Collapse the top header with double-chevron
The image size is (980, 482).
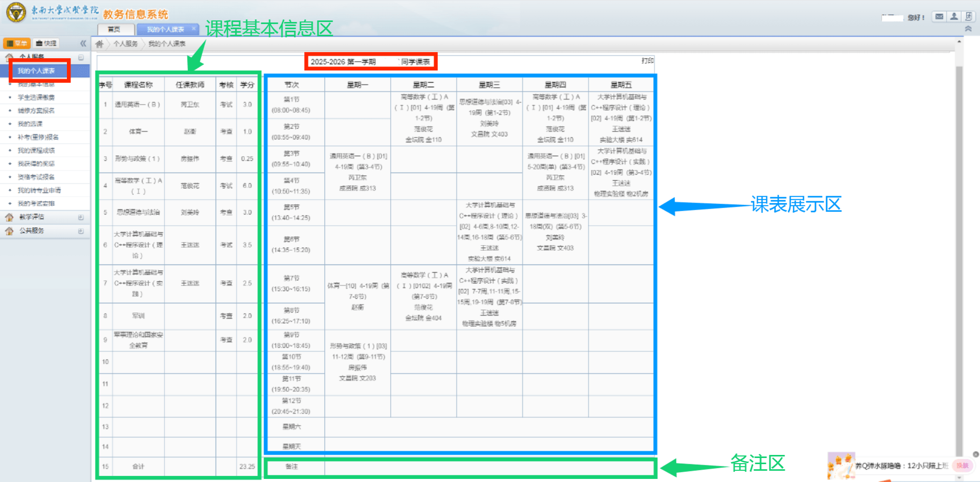pyautogui.click(x=968, y=29)
